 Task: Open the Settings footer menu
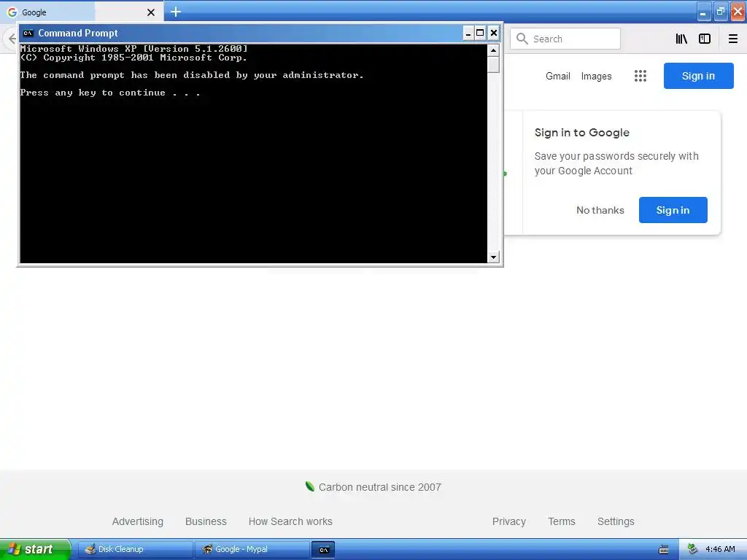pyautogui.click(x=616, y=521)
